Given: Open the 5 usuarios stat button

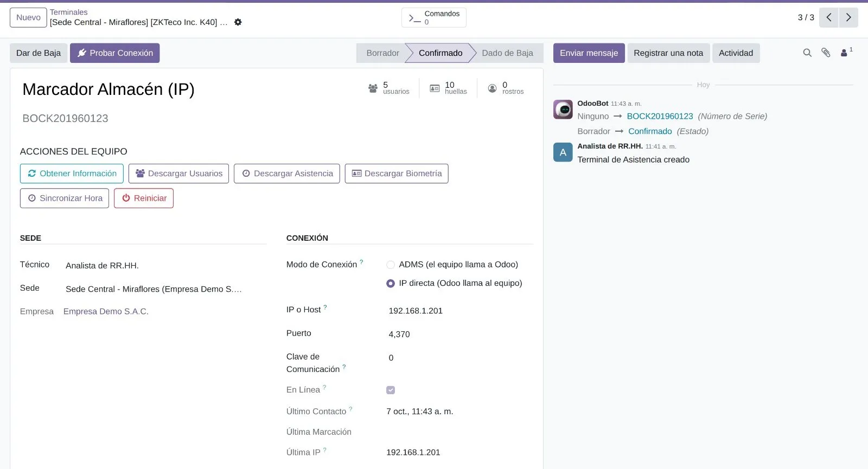Looking at the screenshot, I should 389,88.
